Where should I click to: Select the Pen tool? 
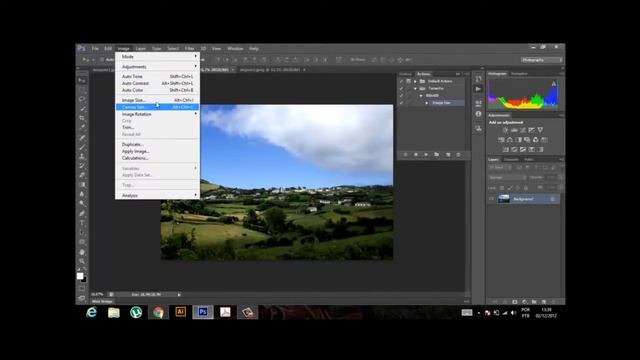(x=82, y=213)
